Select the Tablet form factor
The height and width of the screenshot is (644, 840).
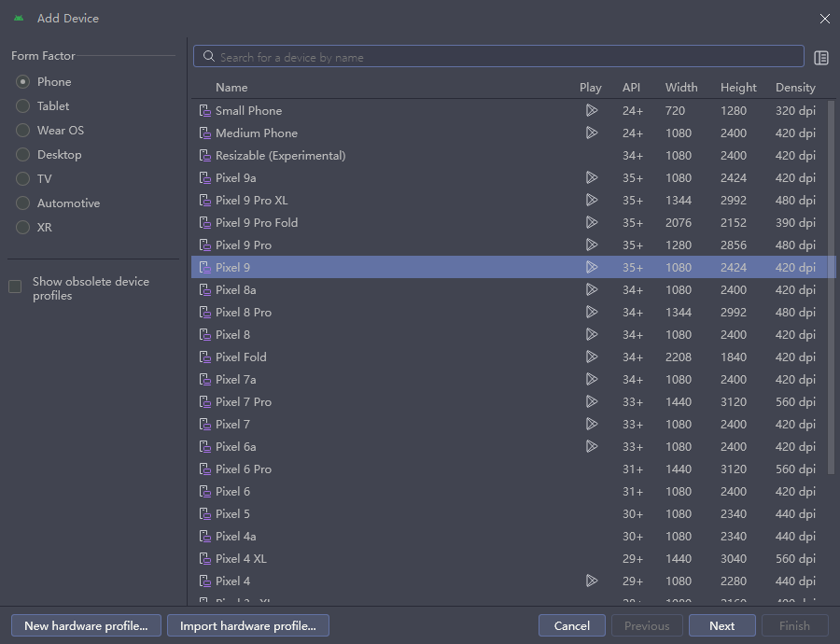coord(22,106)
